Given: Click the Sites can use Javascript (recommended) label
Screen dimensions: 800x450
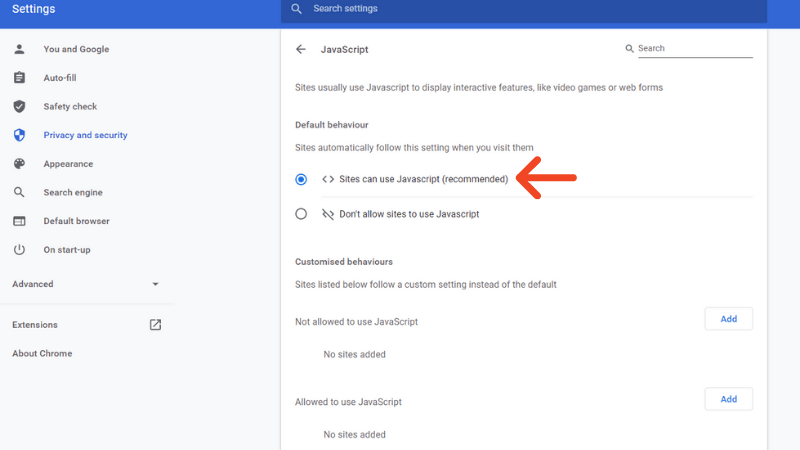Looking at the screenshot, I should click(423, 179).
